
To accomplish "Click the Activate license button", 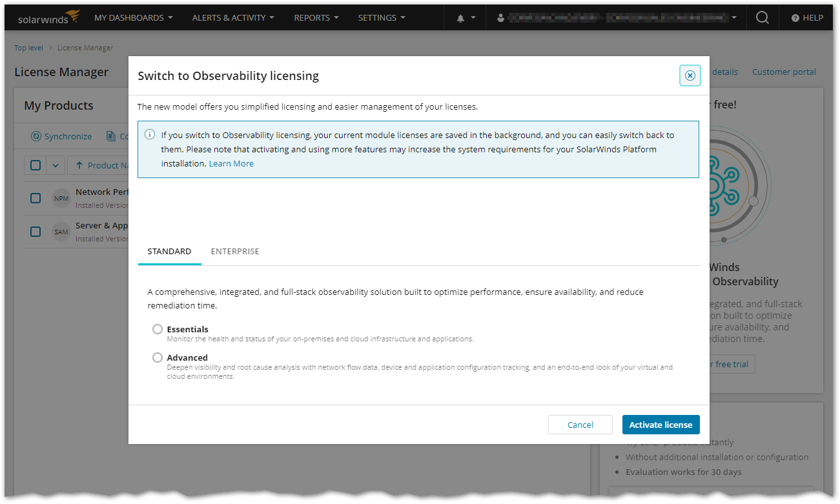I will tap(661, 425).
